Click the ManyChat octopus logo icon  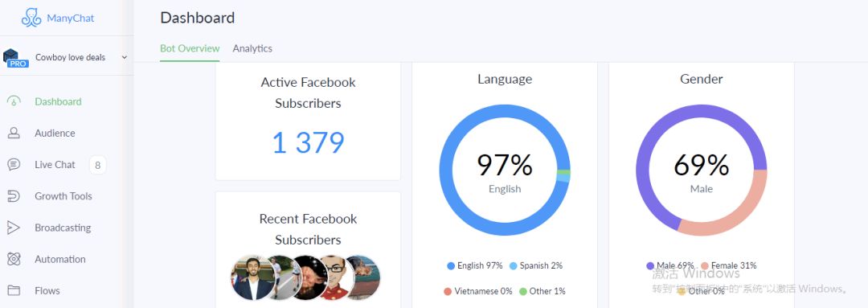pos(31,18)
